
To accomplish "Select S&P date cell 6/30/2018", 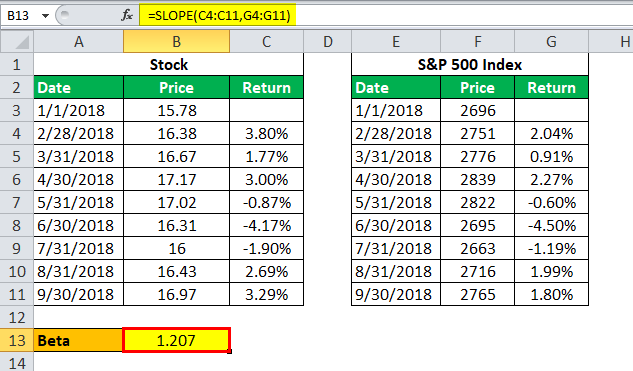I will pyautogui.click(x=396, y=225).
